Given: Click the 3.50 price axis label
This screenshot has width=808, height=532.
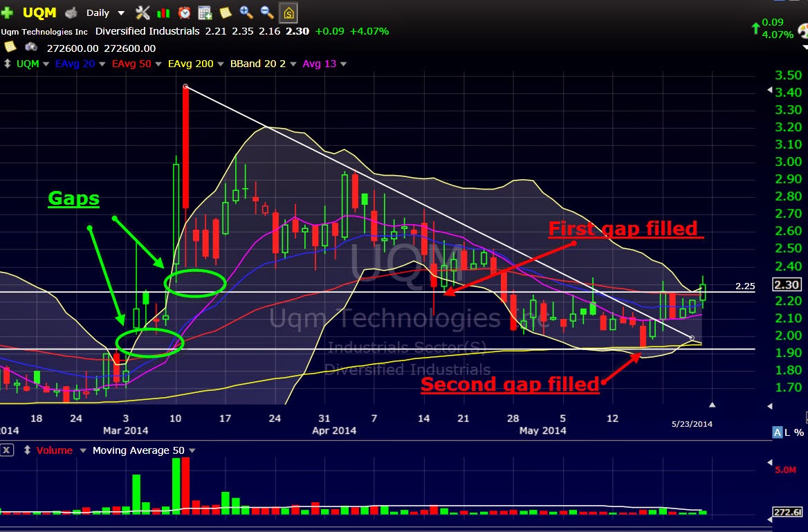Looking at the screenshot, I should pos(789,75).
